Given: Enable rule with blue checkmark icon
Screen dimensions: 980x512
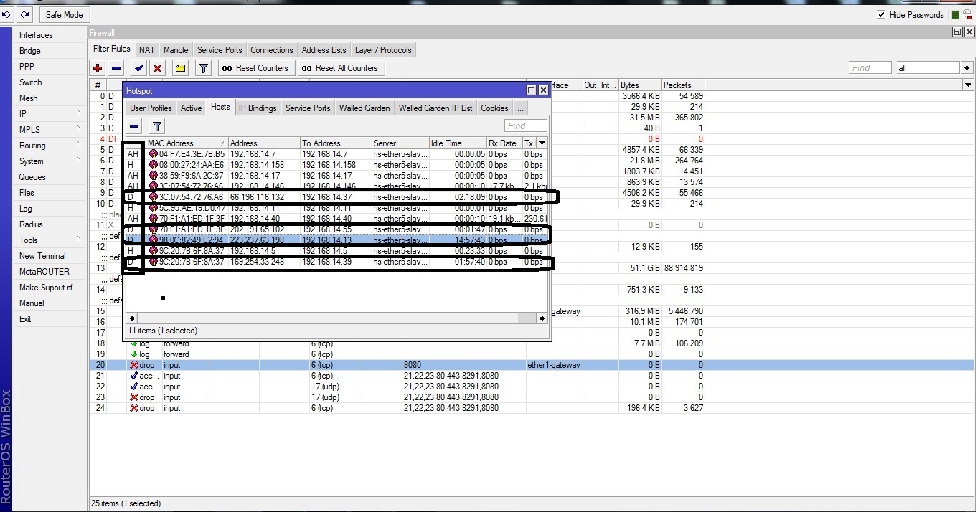Looking at the screenshot, I should tap(139, 68).
